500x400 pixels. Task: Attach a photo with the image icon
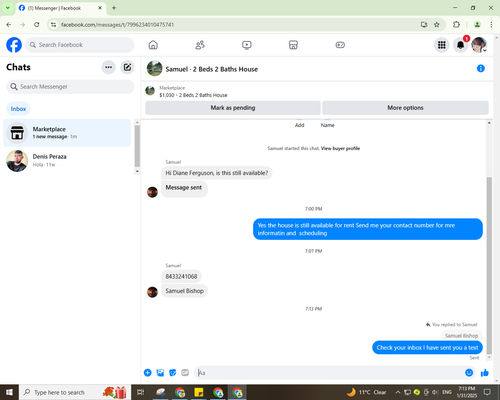160,373
